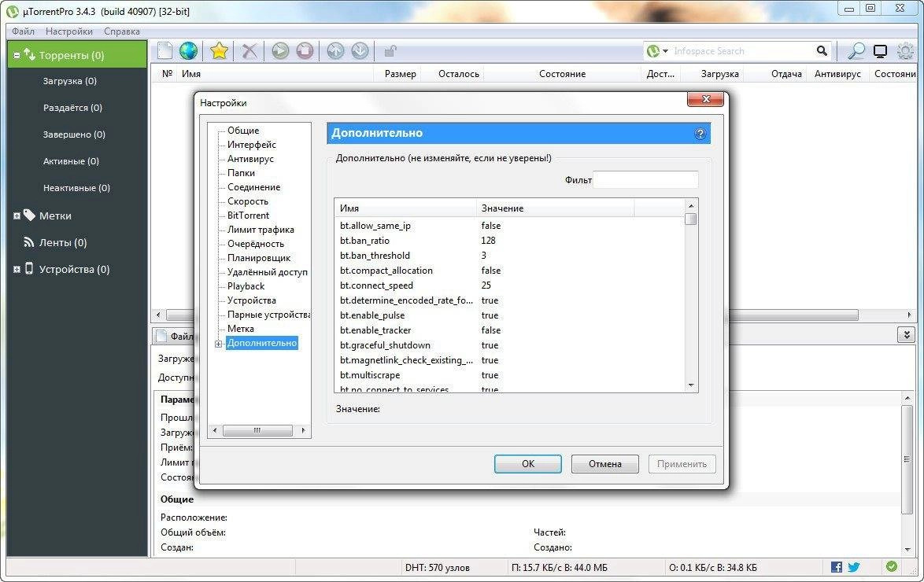Select Метка in settings tree
Screen dimensions: 924x582
coord(240,328)
